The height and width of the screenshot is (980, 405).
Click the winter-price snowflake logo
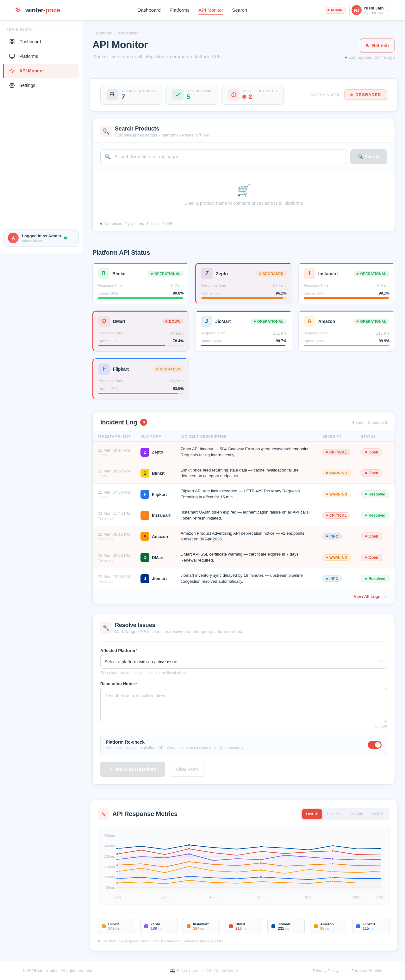17,10
